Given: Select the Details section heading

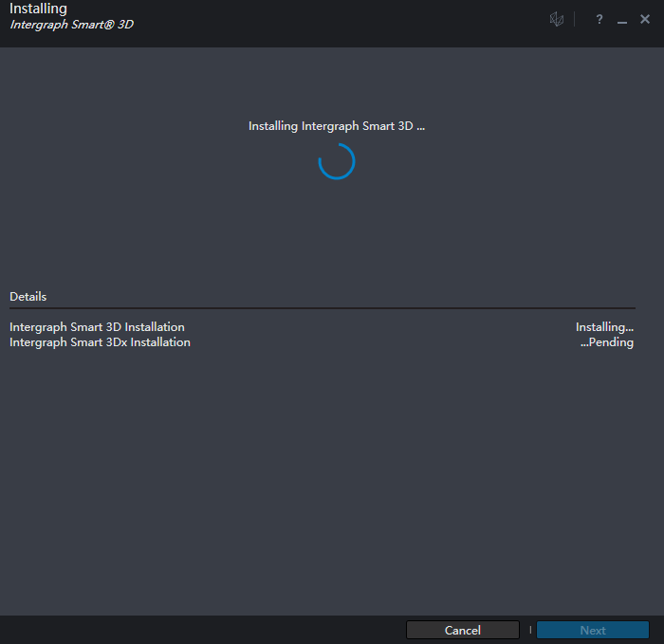Looking at the screenshot, I should point(28,297).
